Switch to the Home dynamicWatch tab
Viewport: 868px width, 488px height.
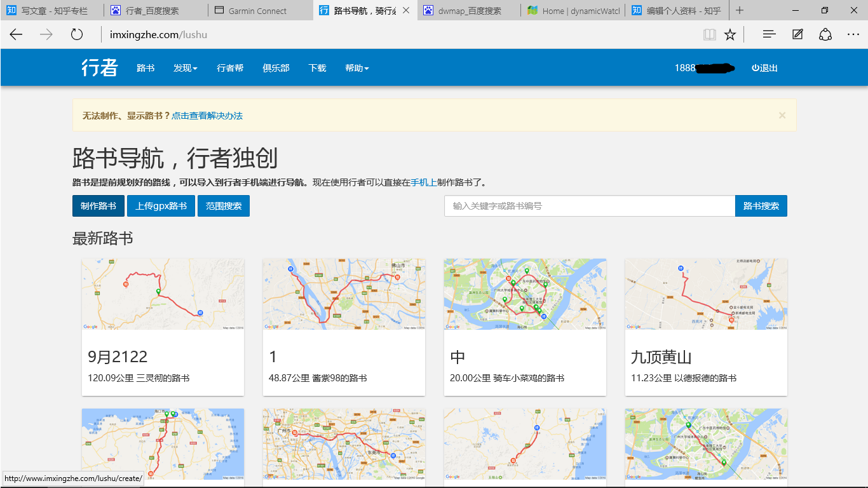pyautogui.click(x=573, y=10)
